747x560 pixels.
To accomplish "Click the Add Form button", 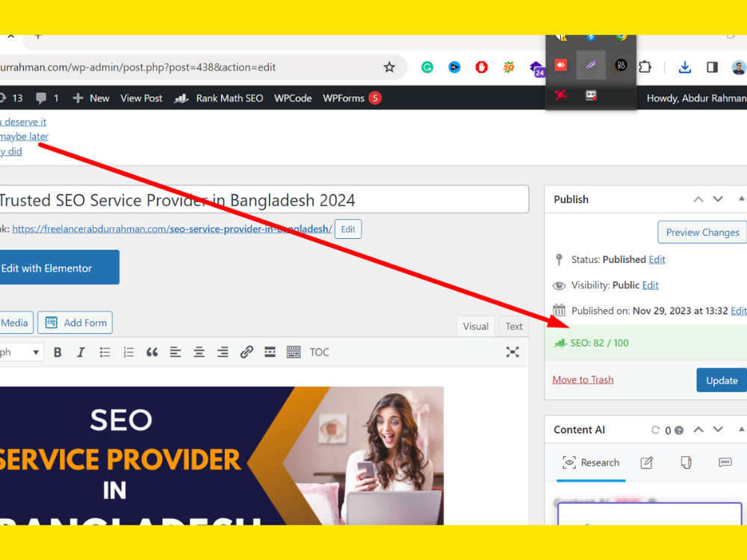I will 75,323.
